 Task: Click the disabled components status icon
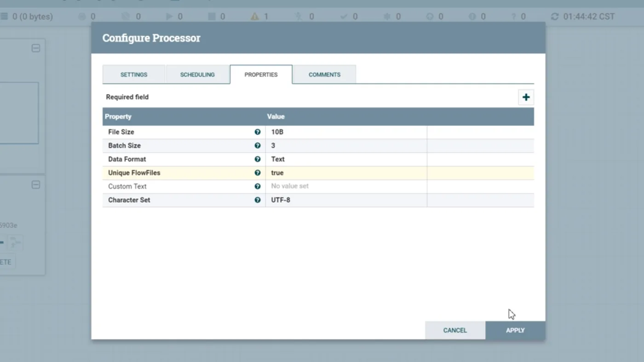point(299,17)
